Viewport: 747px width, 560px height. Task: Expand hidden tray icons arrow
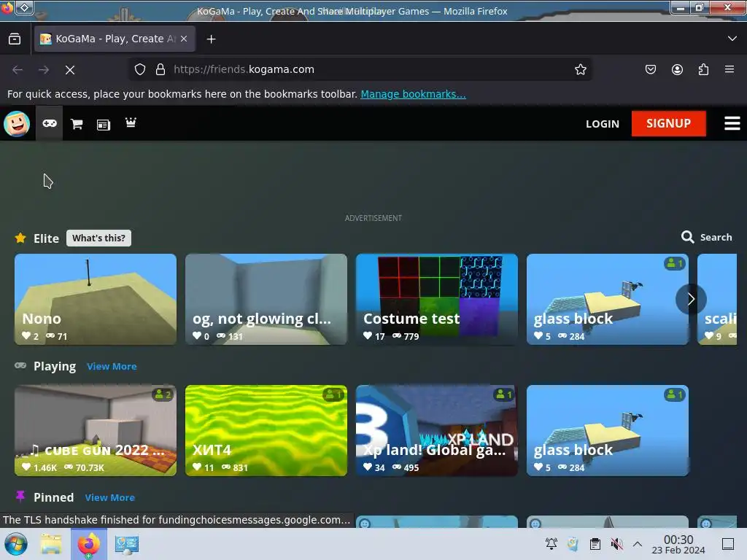[x=638, y=544]
